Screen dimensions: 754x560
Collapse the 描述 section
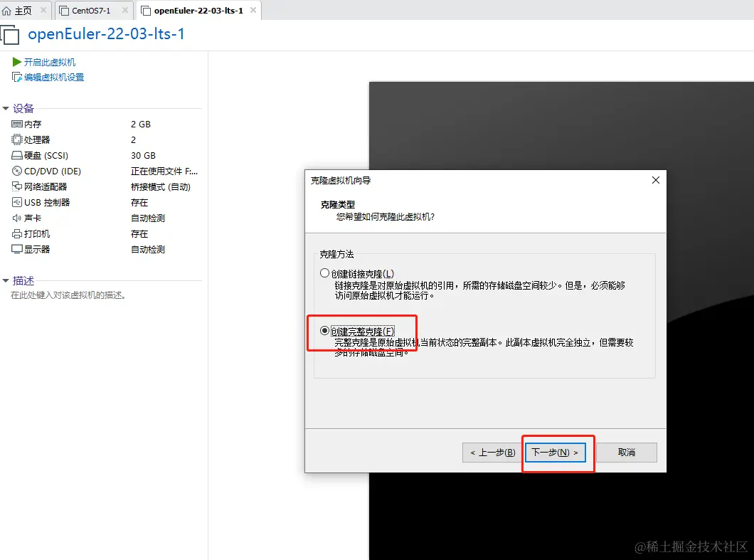[6, 280]
